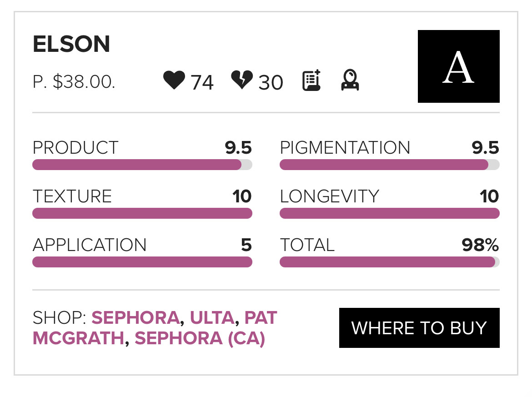Viewport: 532px width, 397px height.
Task: Click the PRODUCT rating bar
Action: coord(142,165)
